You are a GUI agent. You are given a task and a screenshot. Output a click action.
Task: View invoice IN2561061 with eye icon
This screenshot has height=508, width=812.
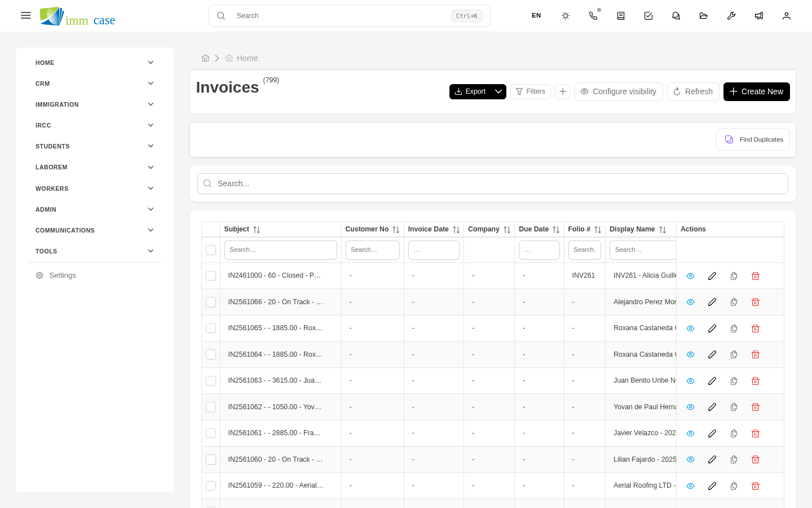tap(690, 433)
